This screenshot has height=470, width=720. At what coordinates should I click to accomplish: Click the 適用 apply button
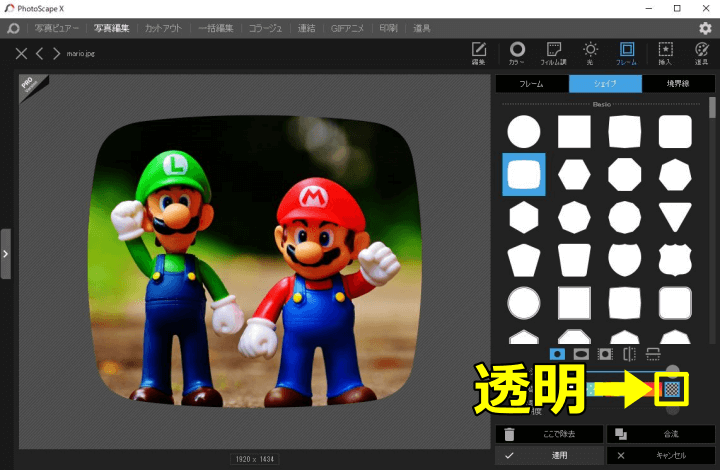coord(549,455)
